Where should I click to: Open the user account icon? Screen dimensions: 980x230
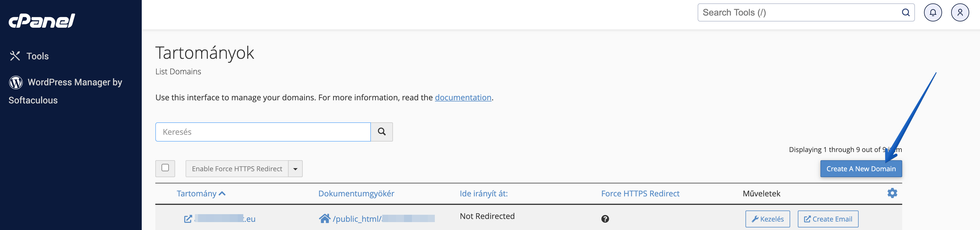click(x=960, y=12)
